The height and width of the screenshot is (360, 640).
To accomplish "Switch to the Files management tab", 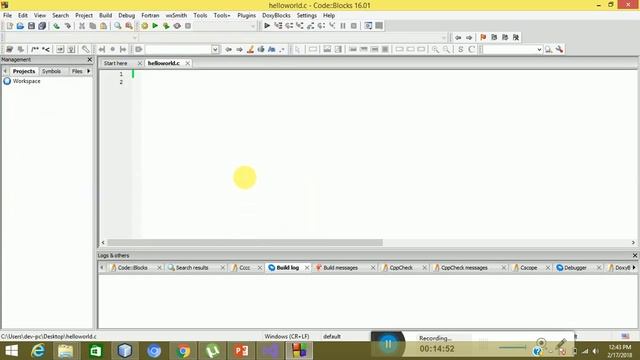I will point(77,71).
